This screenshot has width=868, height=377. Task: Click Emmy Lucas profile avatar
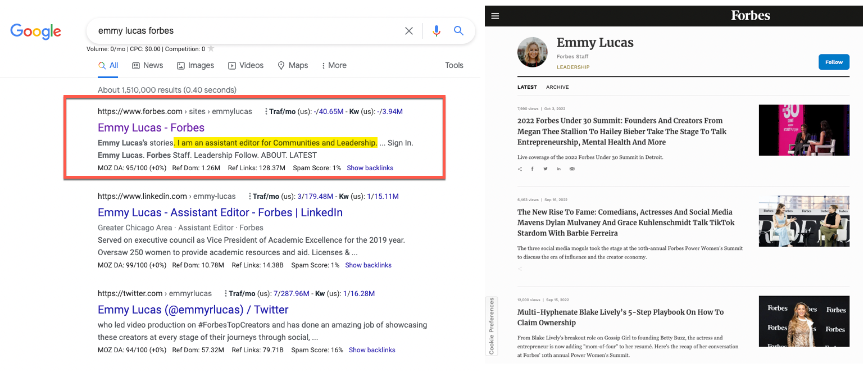(x=532, y=52)
